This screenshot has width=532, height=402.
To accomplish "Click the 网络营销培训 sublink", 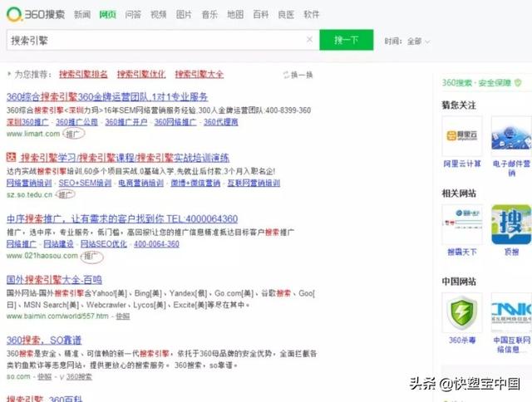I will [29, 183].
